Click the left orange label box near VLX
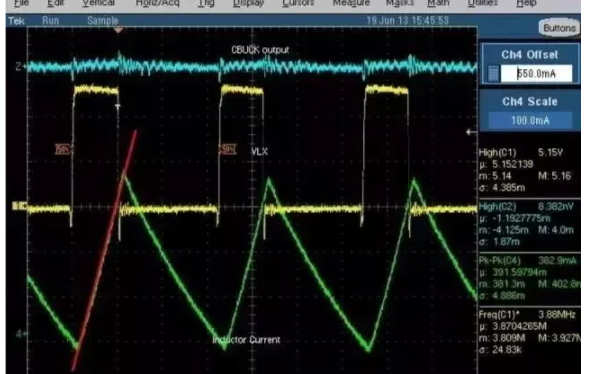605x374 pixels. pos(63,149)
